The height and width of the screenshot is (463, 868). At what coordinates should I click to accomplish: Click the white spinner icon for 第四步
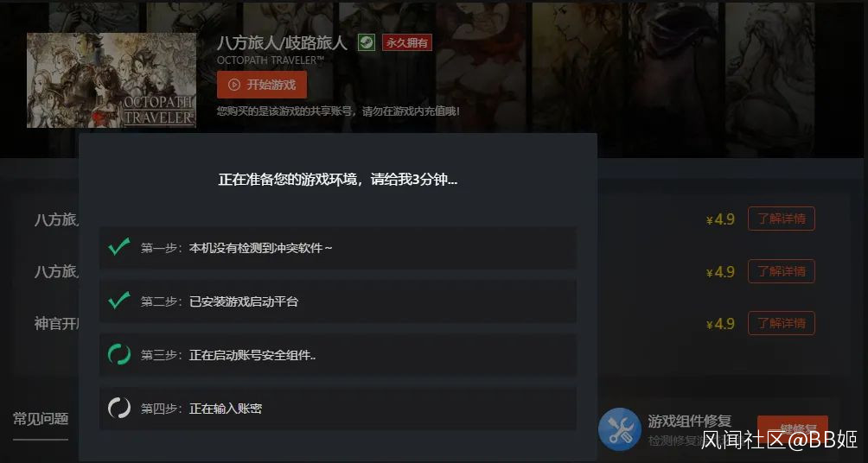pyautogui.click(x=119, y=409)
